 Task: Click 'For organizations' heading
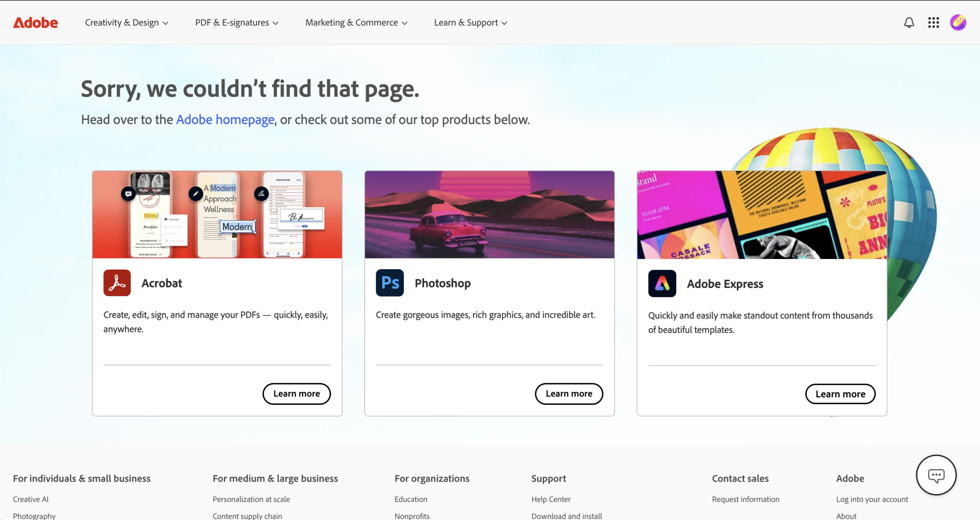(432, 478)
